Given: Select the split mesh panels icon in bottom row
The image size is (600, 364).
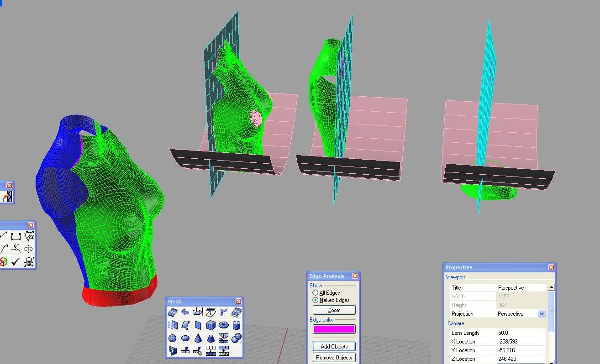Looking at the screenshot, I should click(x=173, y=351).
